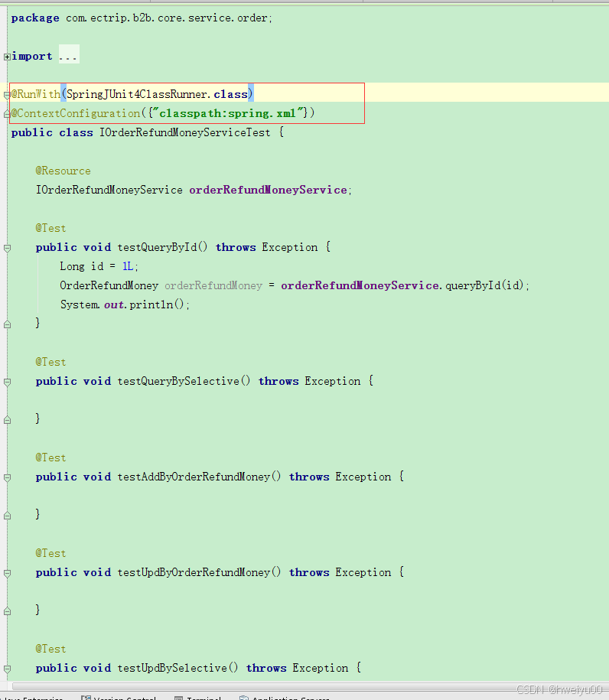Screen dimensions: 609x700
Task: Click the '@ContextConfiguration' annotation
Action: point(76,113)
